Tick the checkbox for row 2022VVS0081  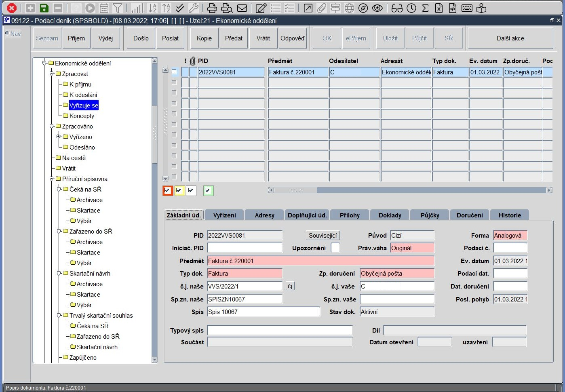point(174,72)
